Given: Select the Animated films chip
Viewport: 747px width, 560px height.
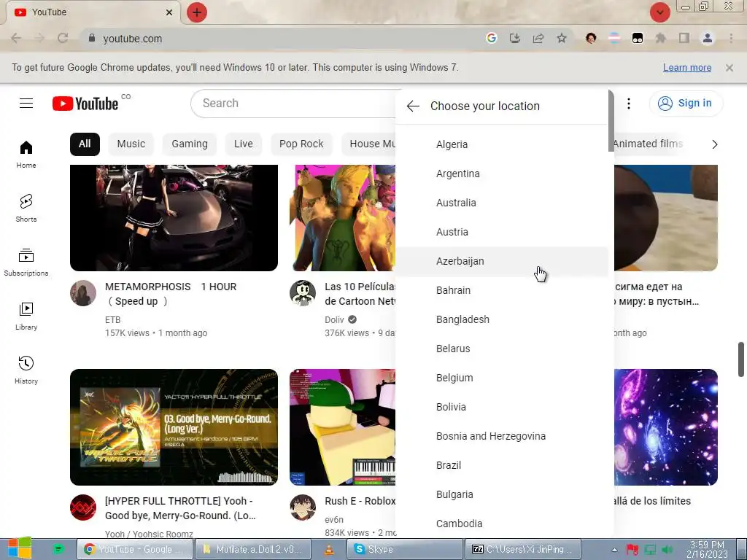Looking at the screenshot, I should tap(648, 144).
